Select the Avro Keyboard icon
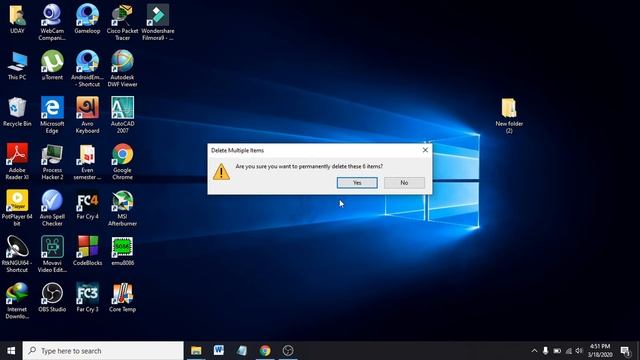Viewport: 640px width, 360px height. click(x=87, y=115)
